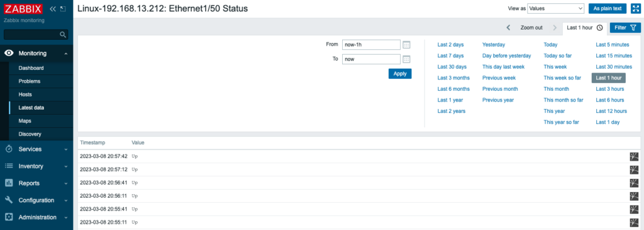
Task: Go to next time period arrow
Action: (x=555, y=28)
